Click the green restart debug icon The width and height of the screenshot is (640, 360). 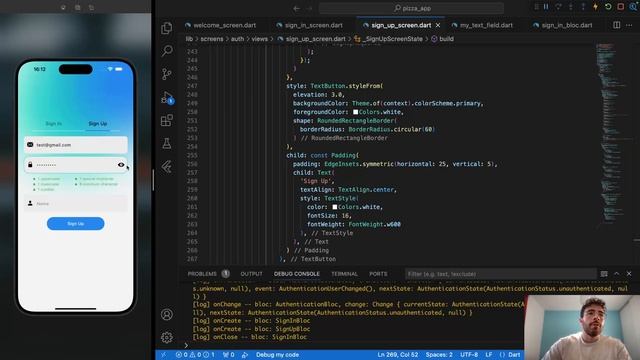[608, 7]
